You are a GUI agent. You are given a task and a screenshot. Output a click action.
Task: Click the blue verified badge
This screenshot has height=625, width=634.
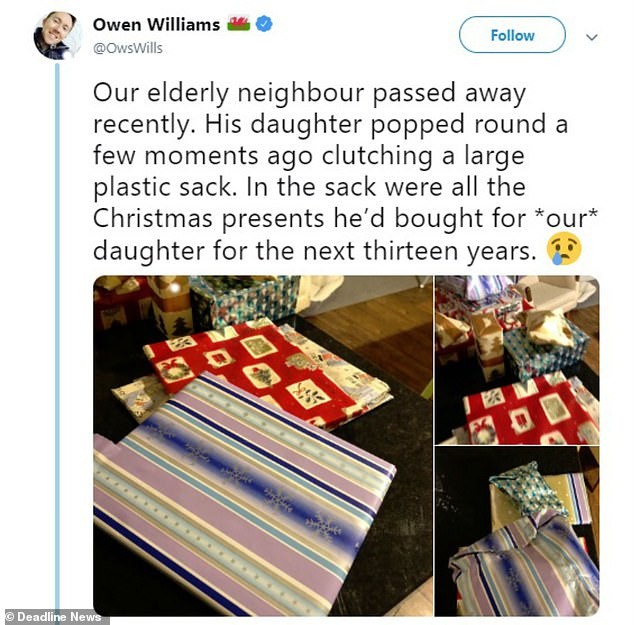tap(264, 24)
